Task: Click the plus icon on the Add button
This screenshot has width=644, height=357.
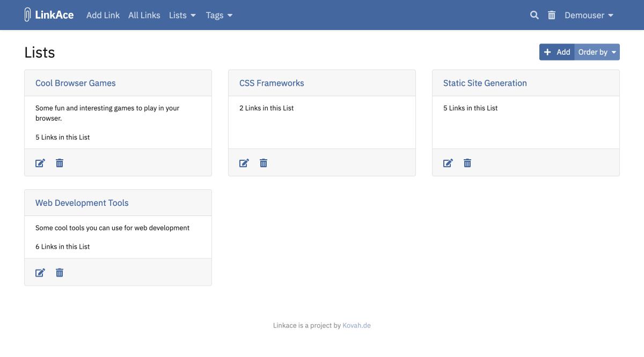Action: pos(548,52)
